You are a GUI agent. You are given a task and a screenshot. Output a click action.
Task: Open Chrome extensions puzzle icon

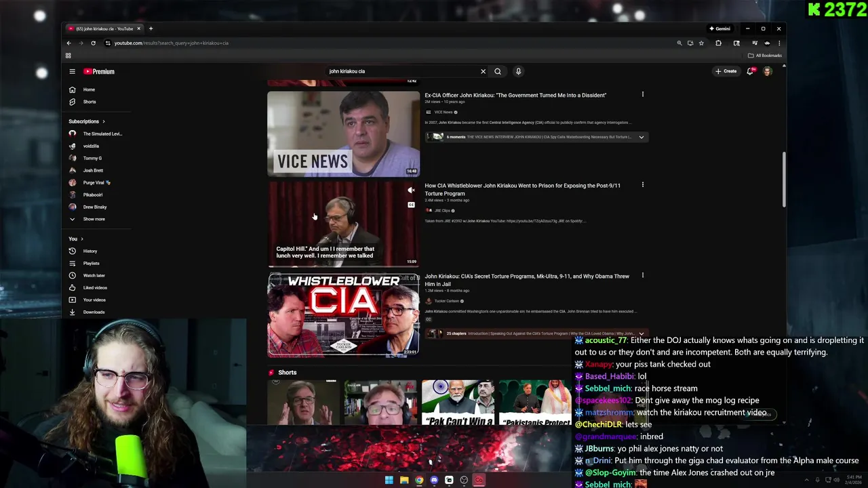718,43
